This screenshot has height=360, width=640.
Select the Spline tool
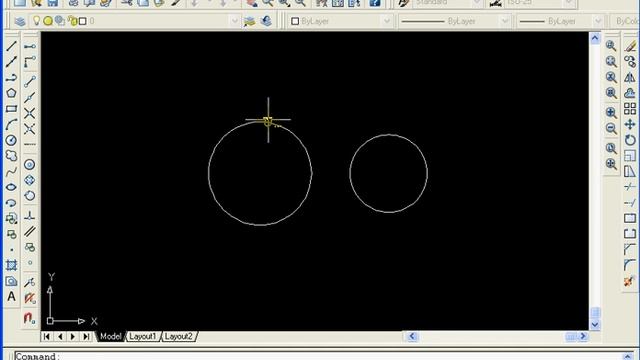tap(11, 171)
